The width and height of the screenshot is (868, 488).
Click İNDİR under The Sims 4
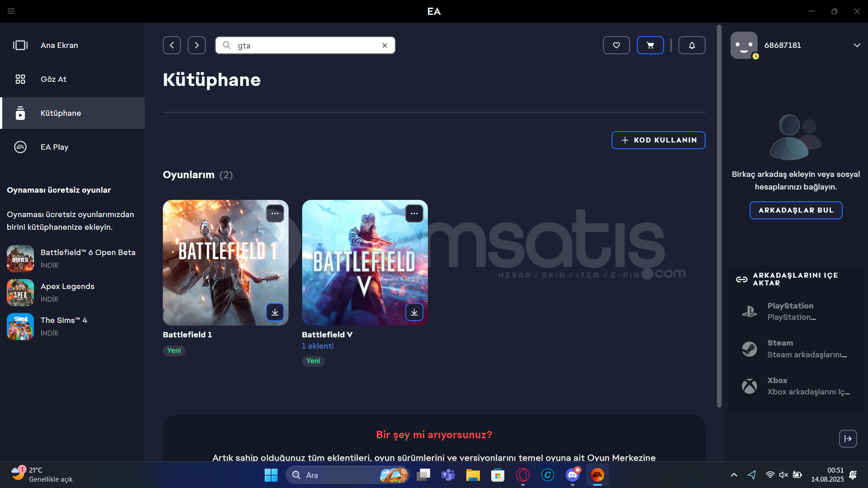49,333
